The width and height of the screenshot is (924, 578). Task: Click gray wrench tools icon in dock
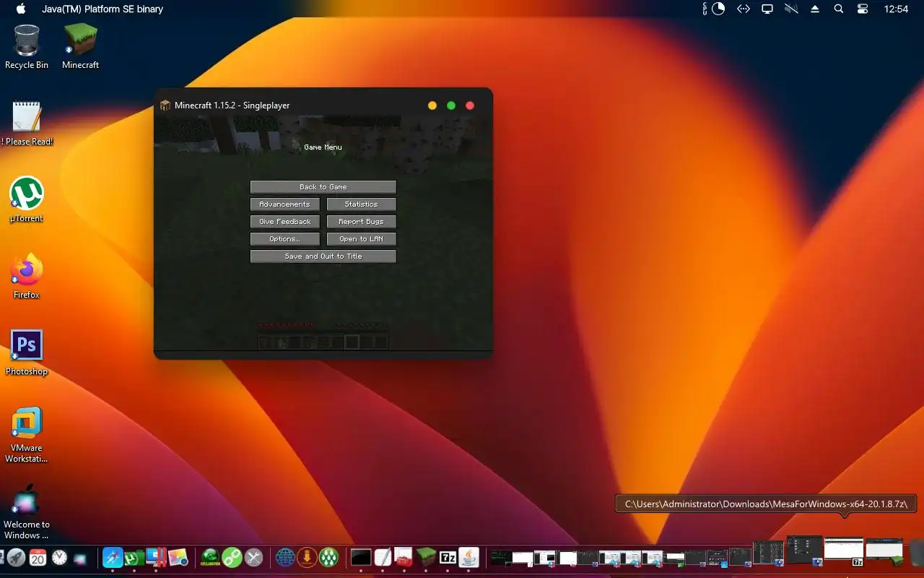253,558
